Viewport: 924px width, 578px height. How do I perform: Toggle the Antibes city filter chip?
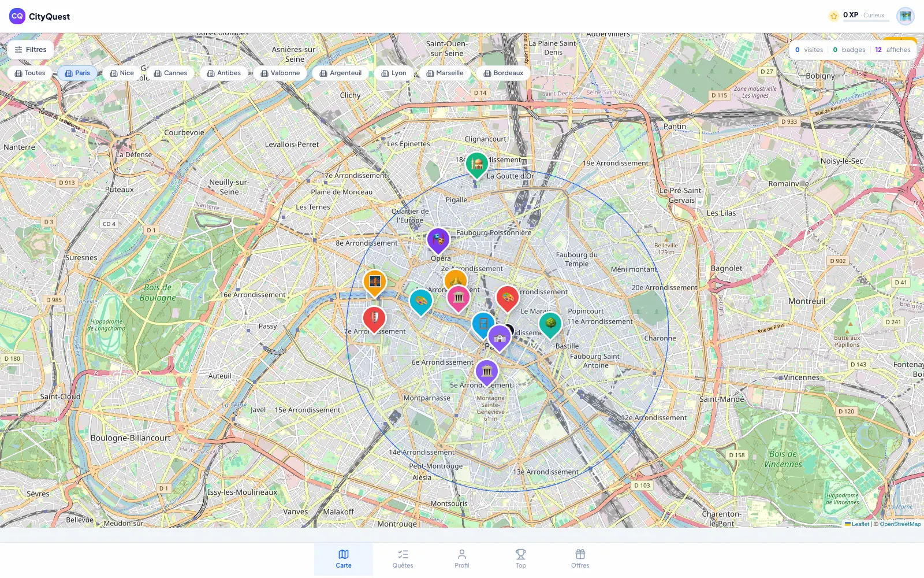[224, 73]
